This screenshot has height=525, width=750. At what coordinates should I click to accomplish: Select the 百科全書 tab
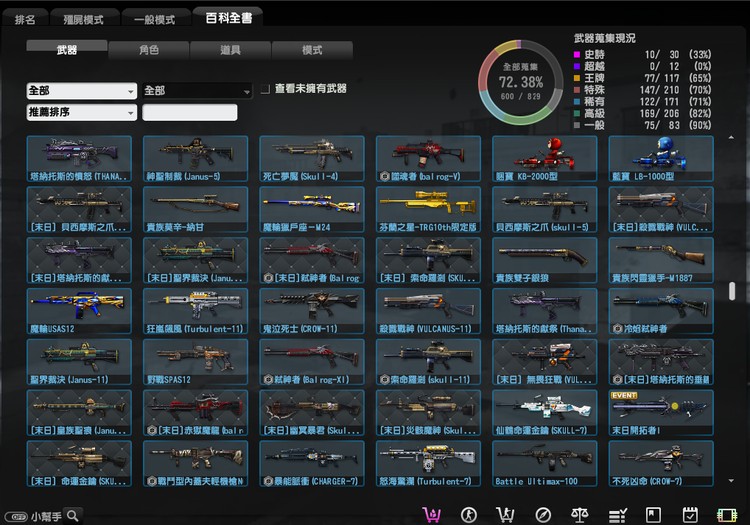[x=229, y=18]
